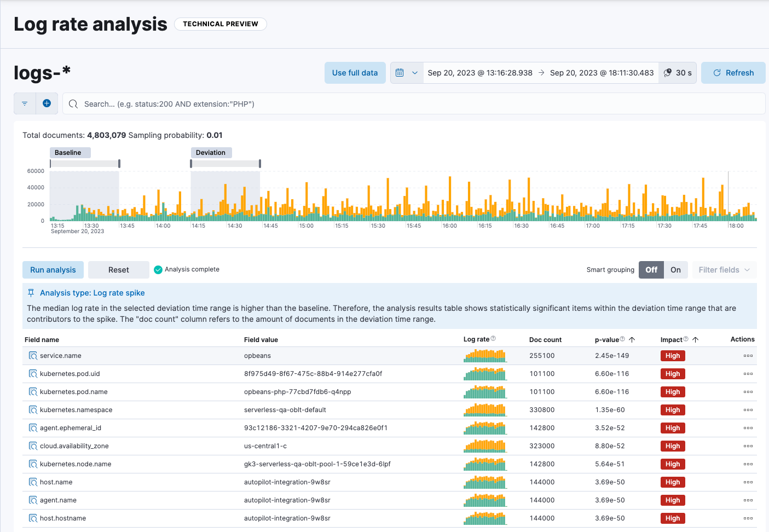Grab the Deviation range right handle
This screenshot has height=532, width=769.
point(260,164)
